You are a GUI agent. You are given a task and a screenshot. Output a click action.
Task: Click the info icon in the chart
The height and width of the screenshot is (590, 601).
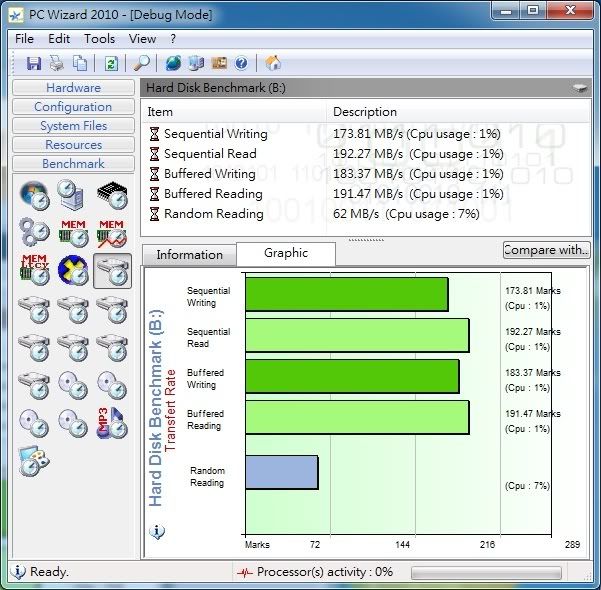click(156, 532)
